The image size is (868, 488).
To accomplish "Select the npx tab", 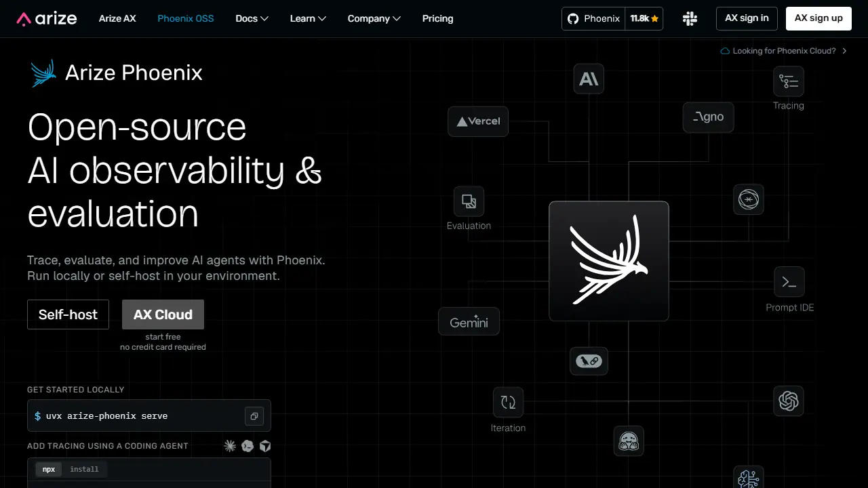I will 49,469.
